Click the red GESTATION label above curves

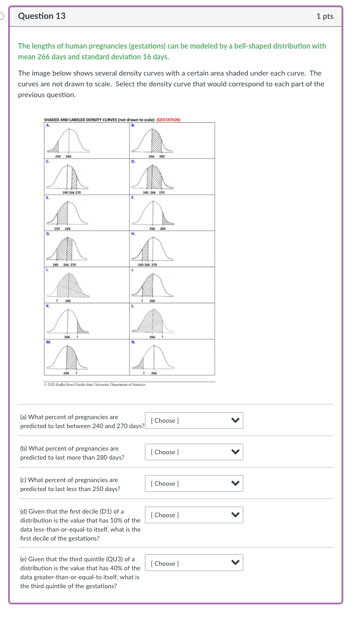(169, 120)
